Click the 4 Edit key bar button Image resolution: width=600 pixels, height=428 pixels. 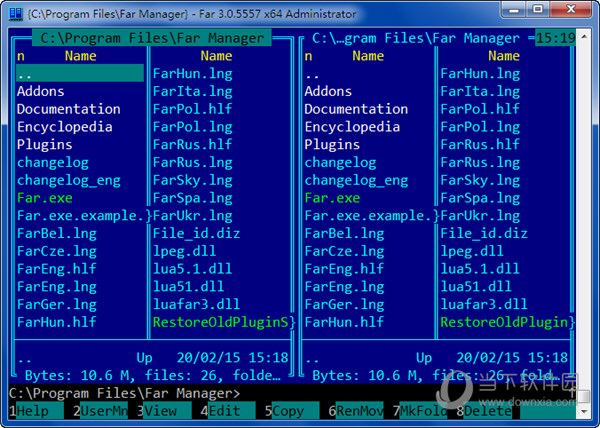click(228, 411)
